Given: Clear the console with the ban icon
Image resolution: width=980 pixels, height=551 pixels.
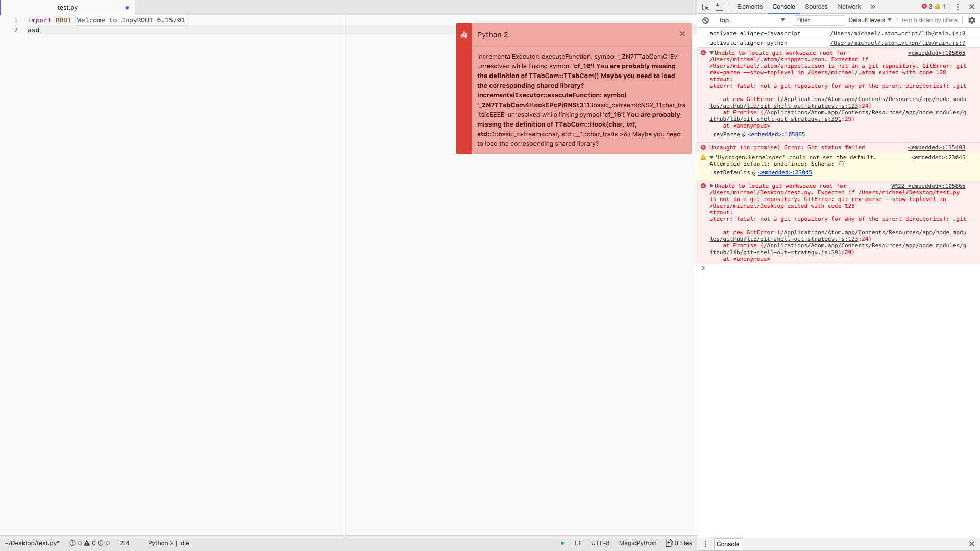Looking at the screenshot, I should [x=705, y=20].
